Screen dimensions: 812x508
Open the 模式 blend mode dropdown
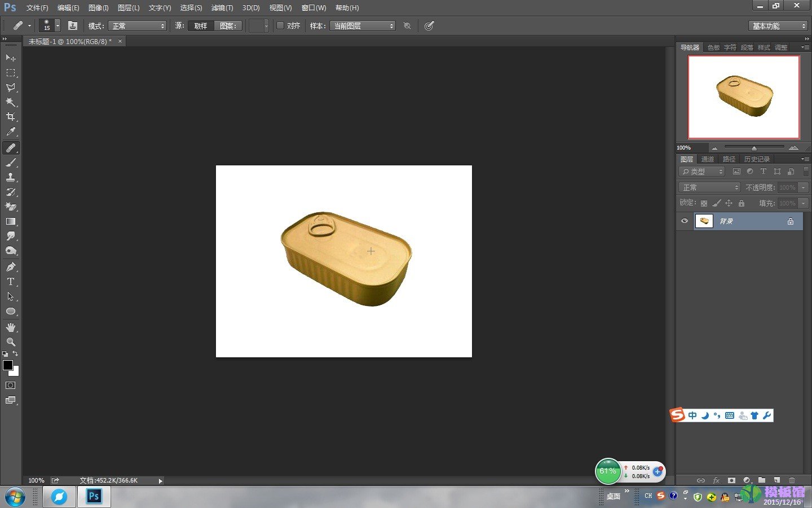138,26
